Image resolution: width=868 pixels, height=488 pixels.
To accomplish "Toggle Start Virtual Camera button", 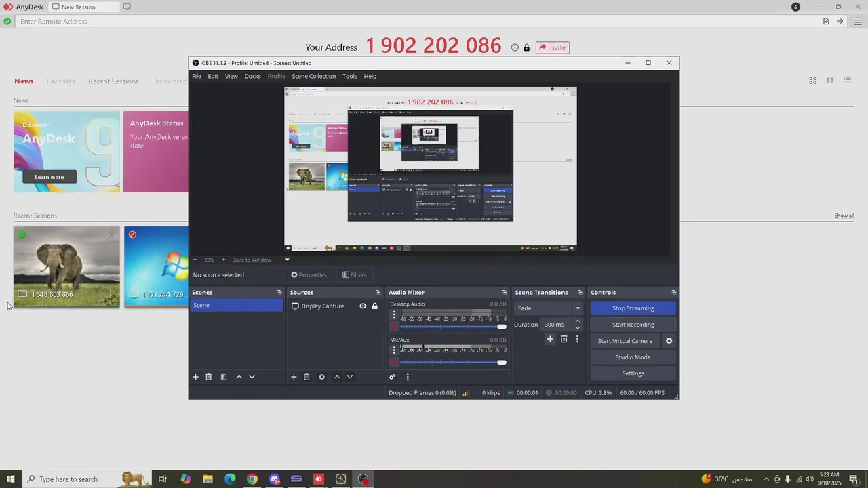I will [625, 341].
